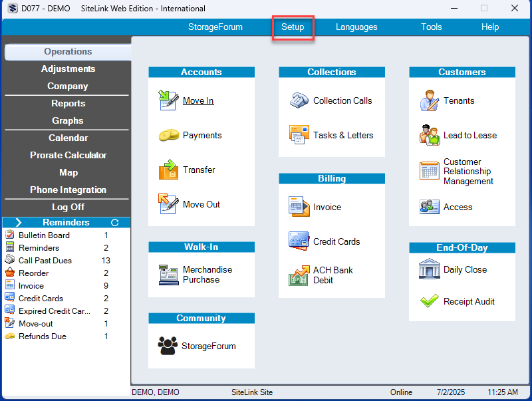Click the Collection Calls label

click(x=342, y=101)
